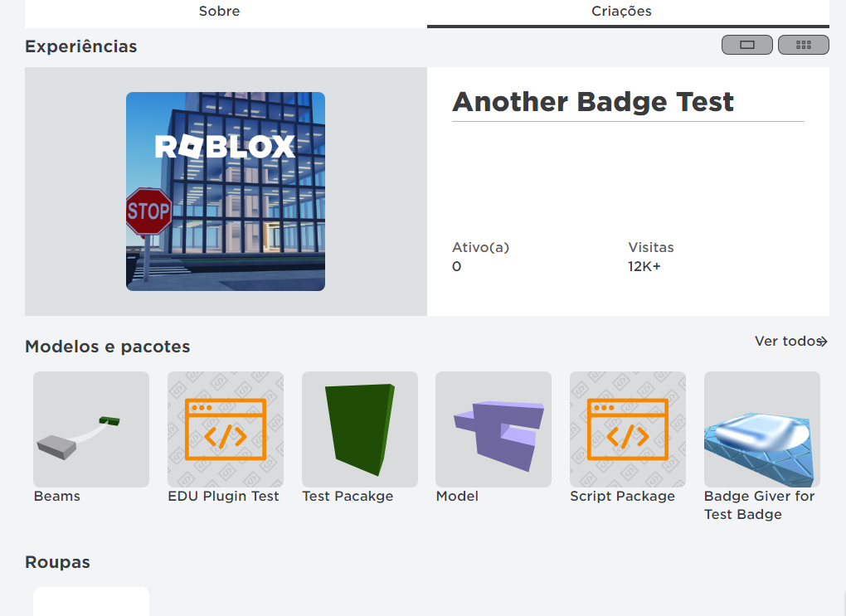Switch experiences to slideshow view

coord(746,45)
